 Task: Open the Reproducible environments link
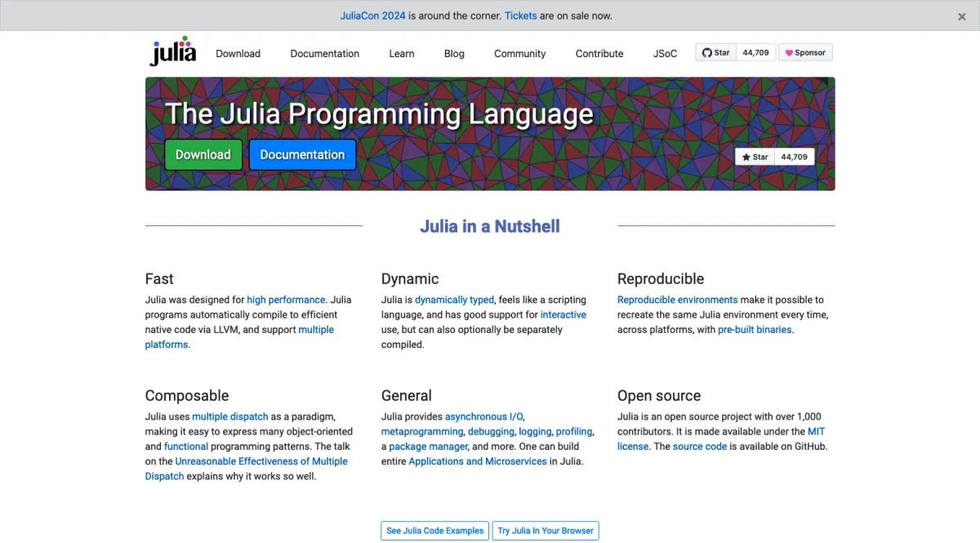[x=677, y=300]
